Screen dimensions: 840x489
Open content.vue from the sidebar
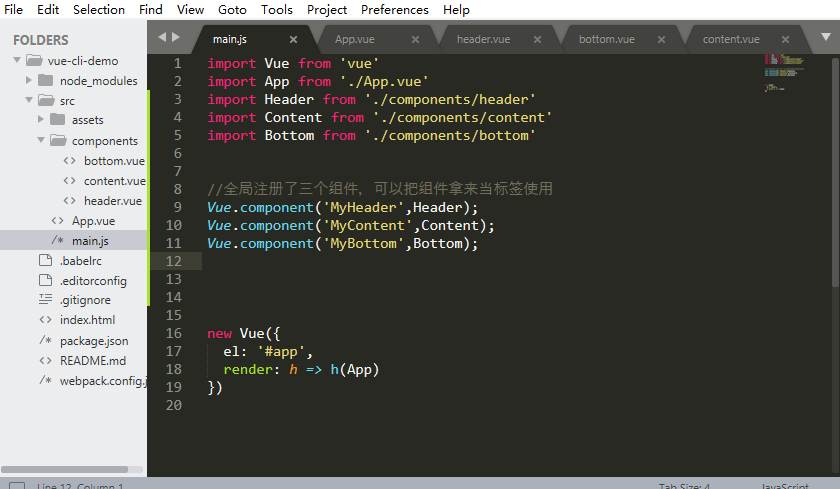[115, 181]
